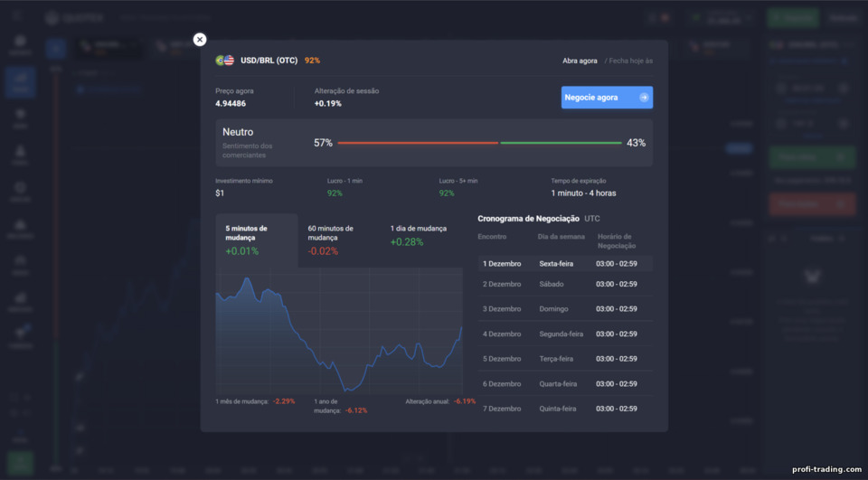Viewport: 868px width, 480px height.
Task: Click the -0.02% sixty-minute change value
Action: [x=323, y=251]
